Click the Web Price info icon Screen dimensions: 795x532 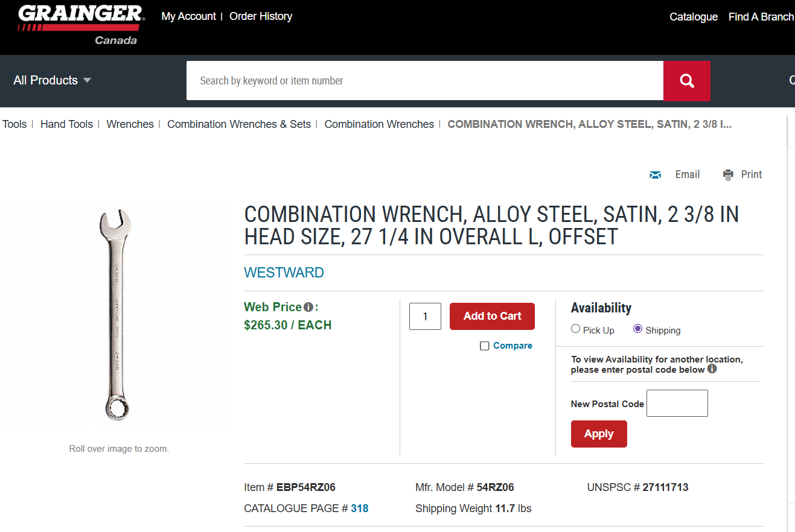(308, 307)
